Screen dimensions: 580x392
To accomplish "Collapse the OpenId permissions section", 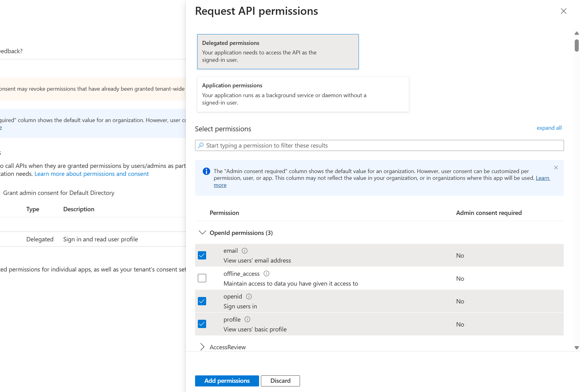I will pyautogui.click(x=202, y=233).
